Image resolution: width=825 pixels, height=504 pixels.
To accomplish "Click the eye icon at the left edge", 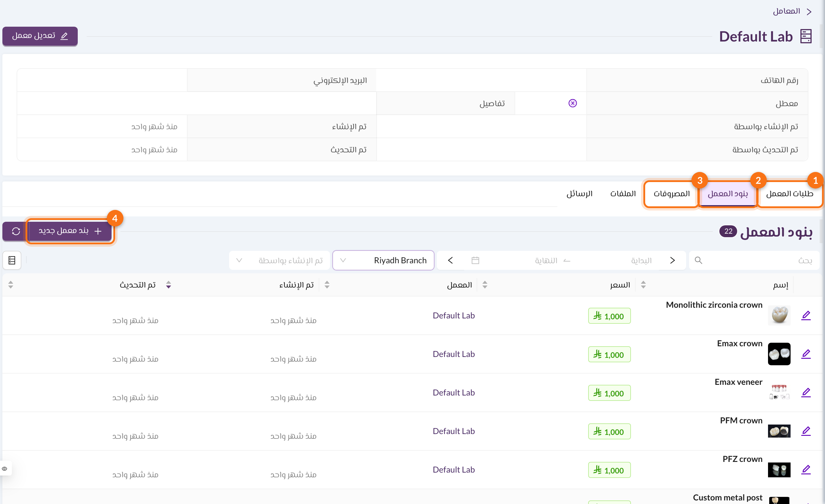I will [x=5, y=468].
